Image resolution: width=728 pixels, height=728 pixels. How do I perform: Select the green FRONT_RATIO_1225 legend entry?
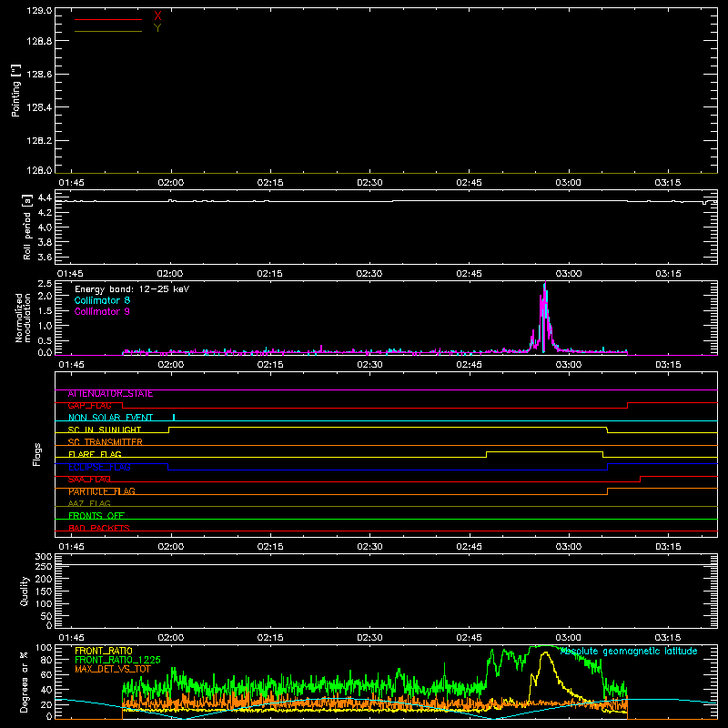point(117,660)
